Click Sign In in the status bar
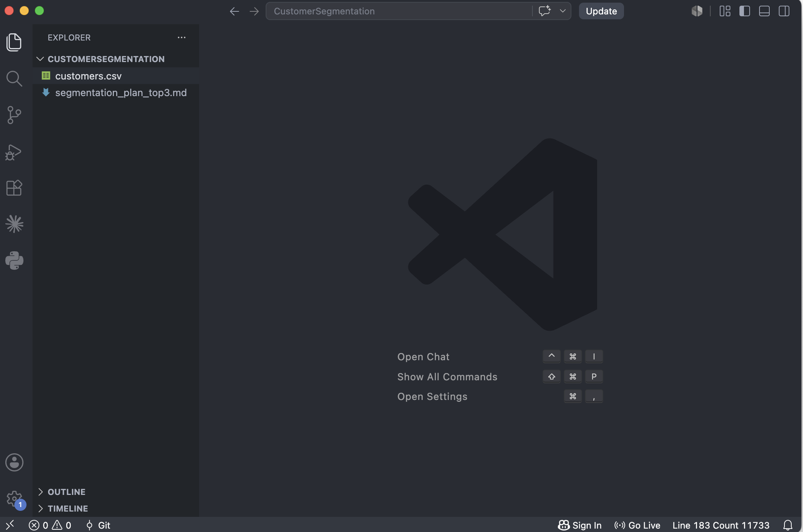 580,525
